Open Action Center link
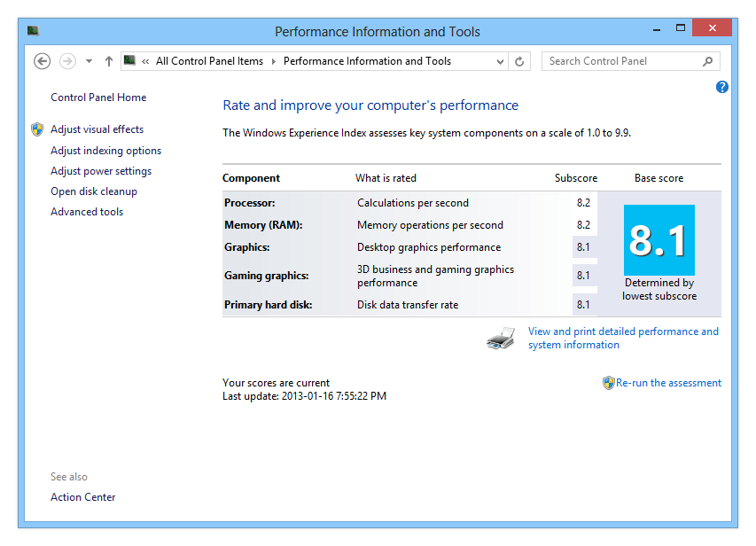756x546 pixels. pos(83,497)
